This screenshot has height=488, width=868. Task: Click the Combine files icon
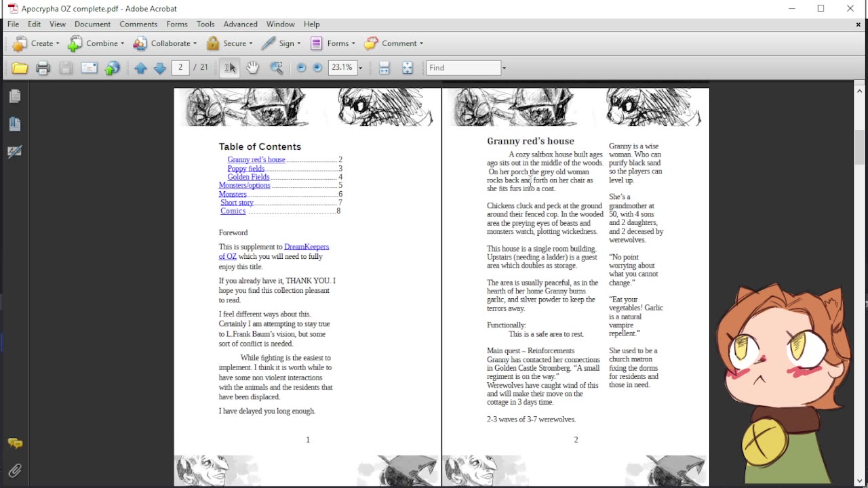coord(75,43)
